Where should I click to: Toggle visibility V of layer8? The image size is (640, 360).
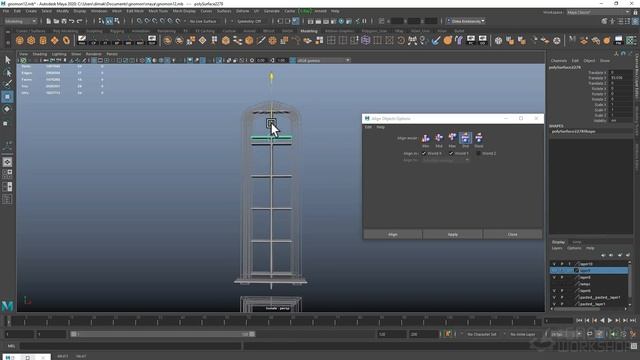click(554, 278)
